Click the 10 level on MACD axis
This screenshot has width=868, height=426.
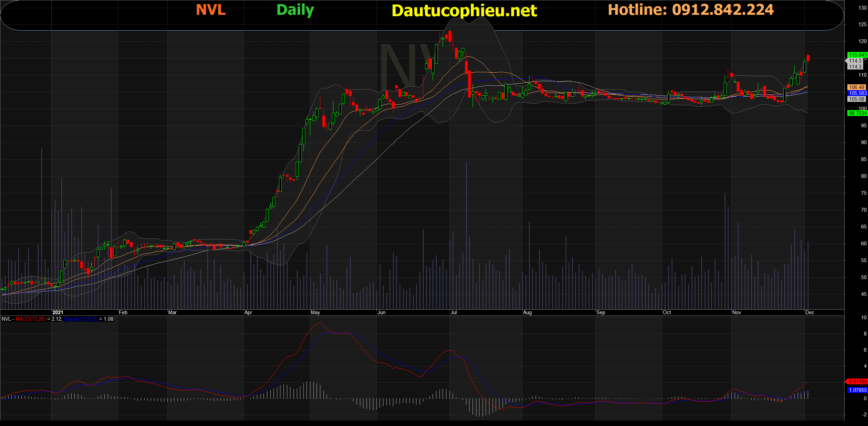pyautogui.click(x=864, y=318)
